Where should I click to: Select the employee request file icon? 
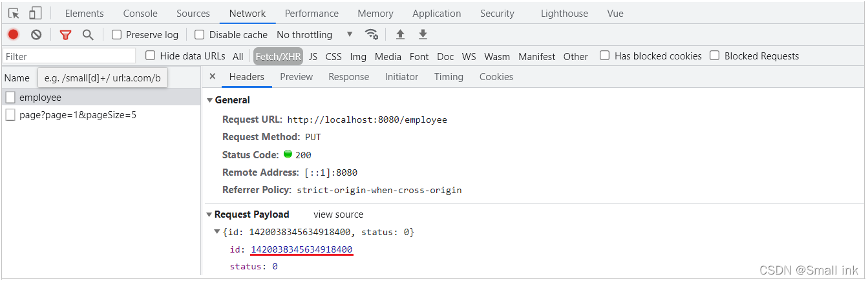point(10,98)
